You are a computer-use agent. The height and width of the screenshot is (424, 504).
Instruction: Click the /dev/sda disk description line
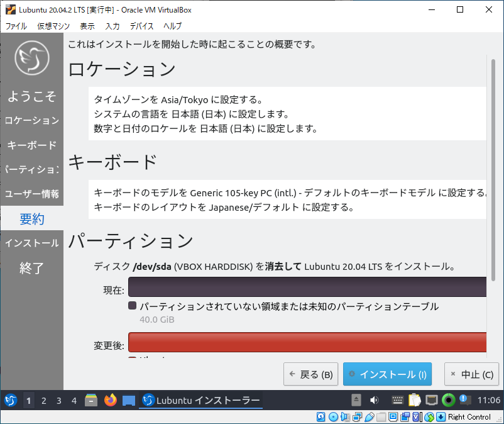coord(275,266)
